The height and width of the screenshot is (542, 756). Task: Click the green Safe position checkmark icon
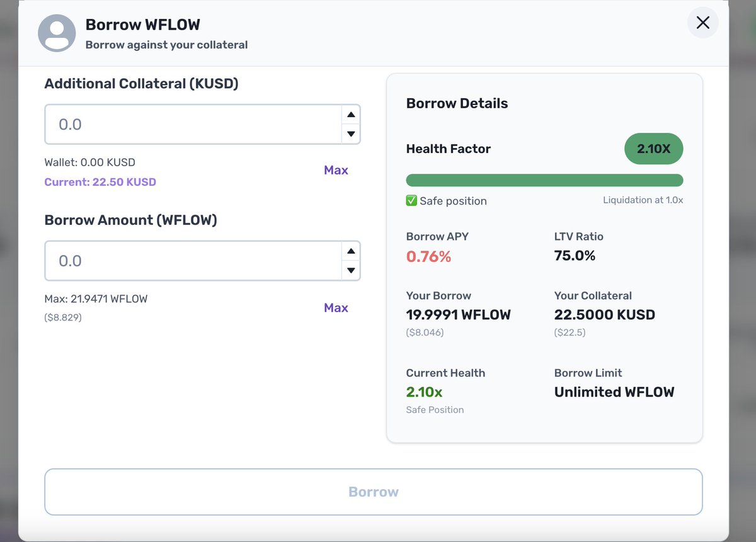[412, 200]
